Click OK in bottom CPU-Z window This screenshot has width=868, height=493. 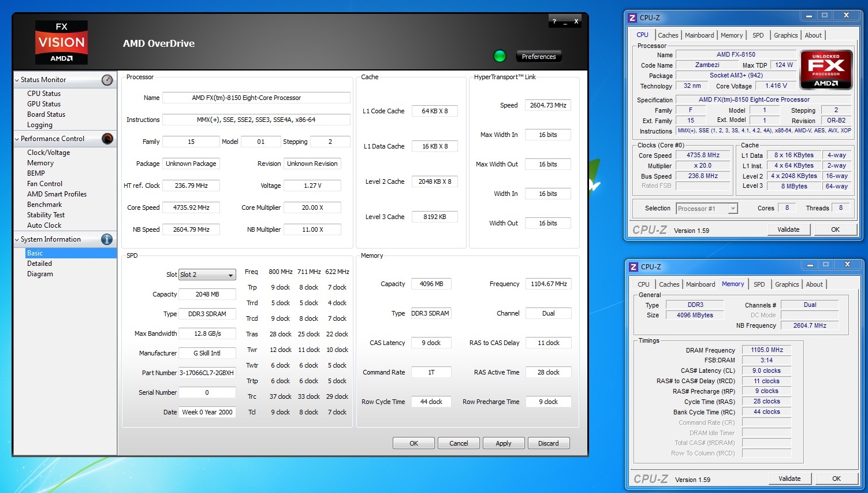pyautogui.click(x=836, y=479)
